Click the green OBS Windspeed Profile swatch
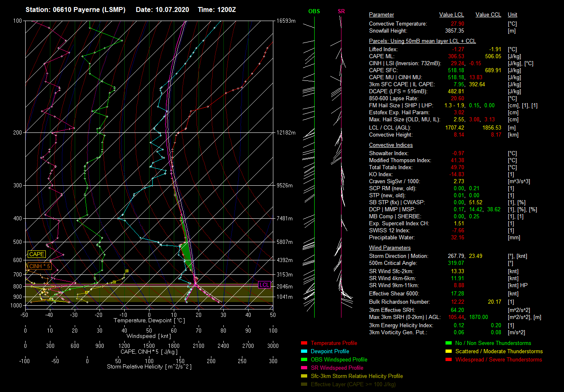 tap(304, 360)
